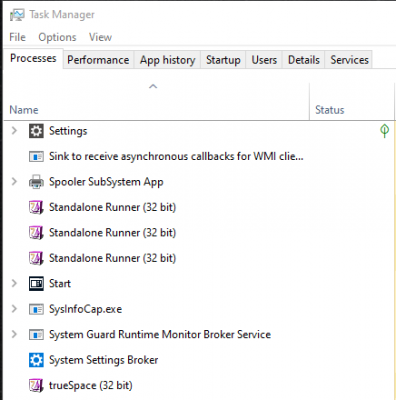Switch to the Users tab
396x400 pixels.
pos(264,60)
